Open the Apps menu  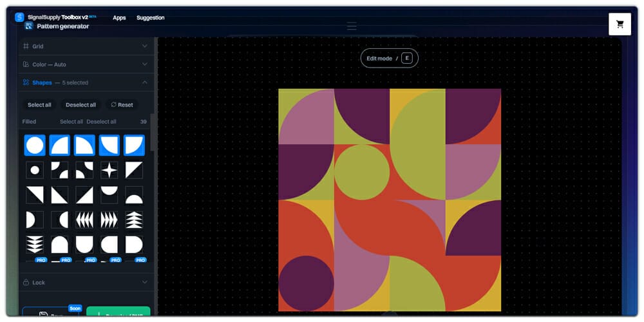[119, 17]
